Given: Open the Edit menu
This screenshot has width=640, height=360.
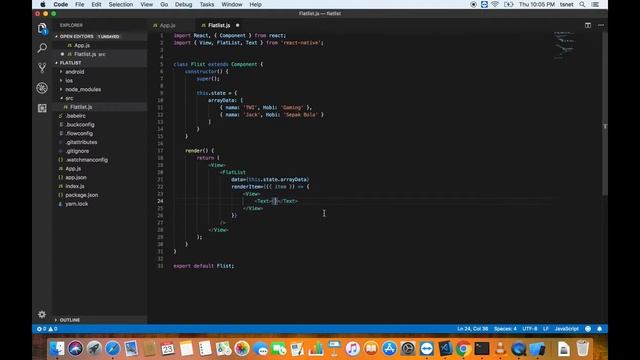Looking at the screenshot, I should tap(96, 4).
